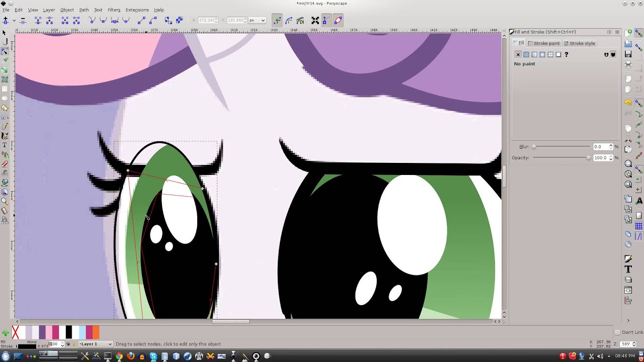
Task: Toggle current layer lock icon
Action: point(75,344)
